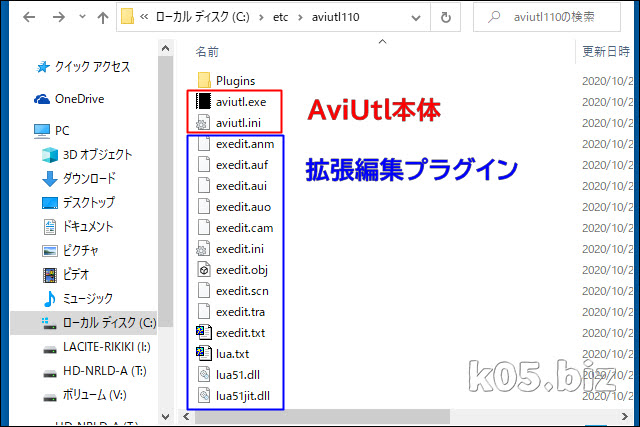Click file list horizontal scroll right arrow
This screenshot has height=427, width=640.
click(625, 416)
